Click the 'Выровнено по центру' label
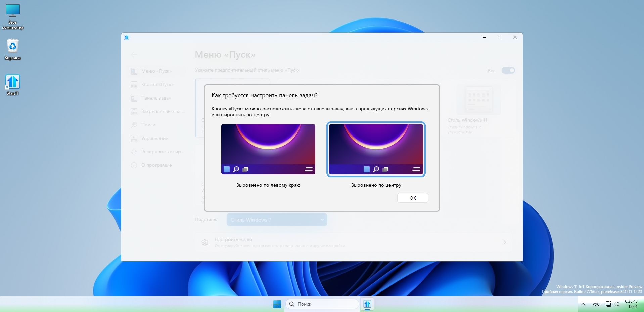This screenshot has height=312, width=644. click(x=376, y=185)
